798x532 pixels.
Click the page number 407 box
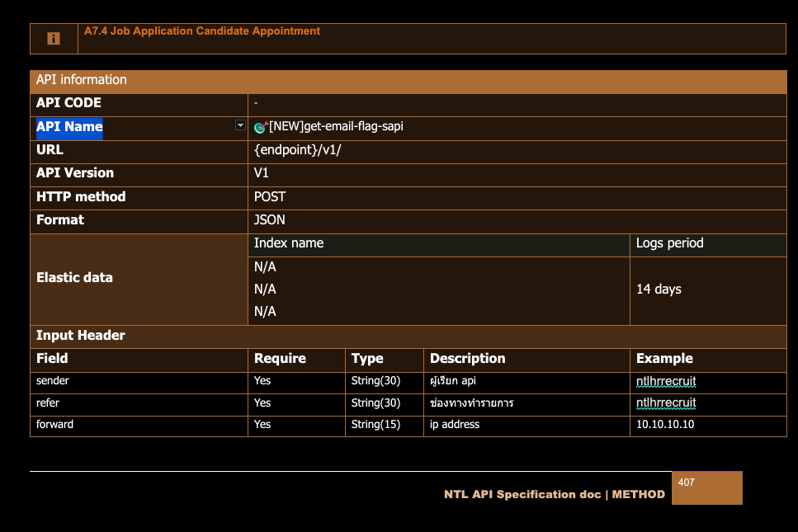(708, 487)
